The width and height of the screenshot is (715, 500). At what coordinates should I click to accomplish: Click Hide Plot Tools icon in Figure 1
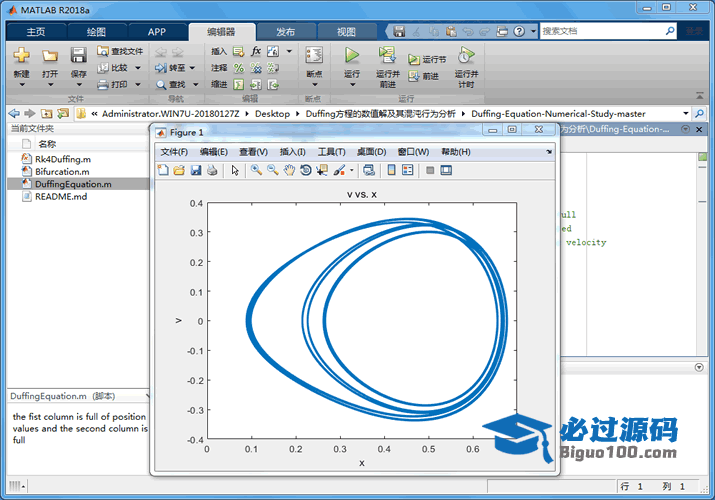point(430,170)
